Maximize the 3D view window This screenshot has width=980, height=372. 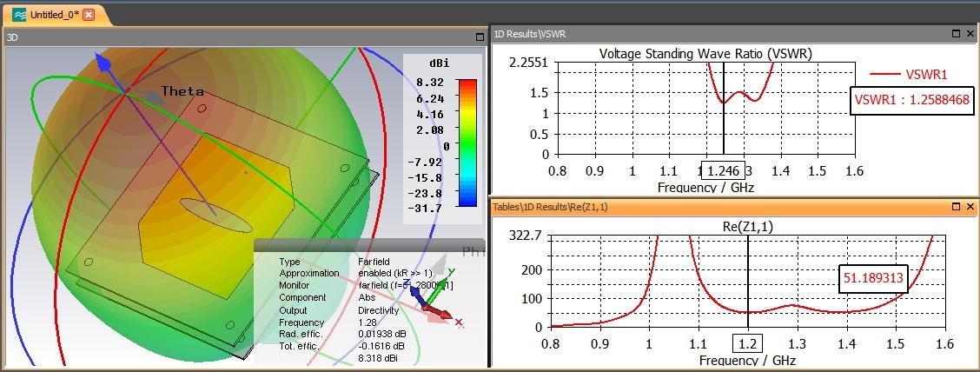480,37
